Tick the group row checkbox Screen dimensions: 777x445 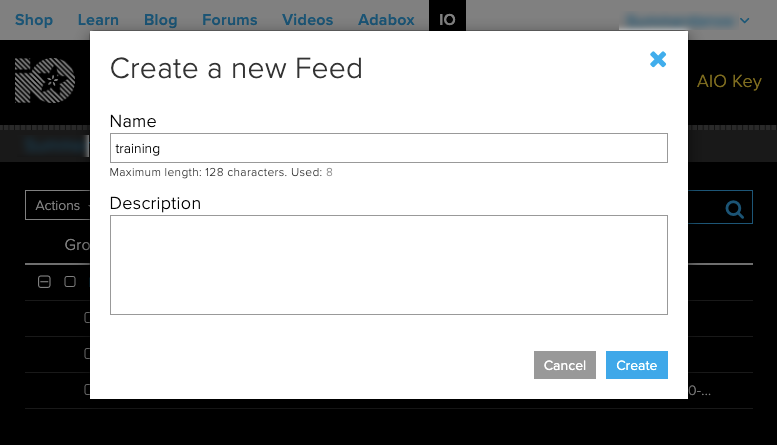pos(70,282)
